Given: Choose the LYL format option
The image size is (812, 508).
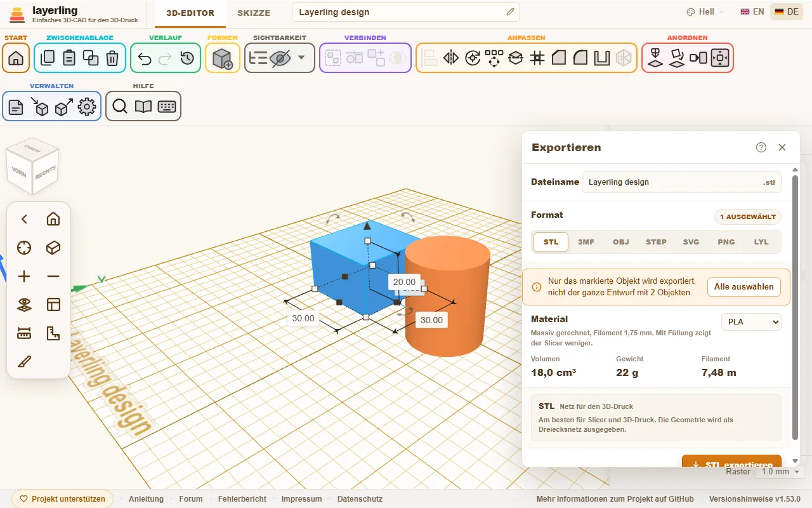Looking at the screenshot, I should pyautogui.click(x=761, y=242).
